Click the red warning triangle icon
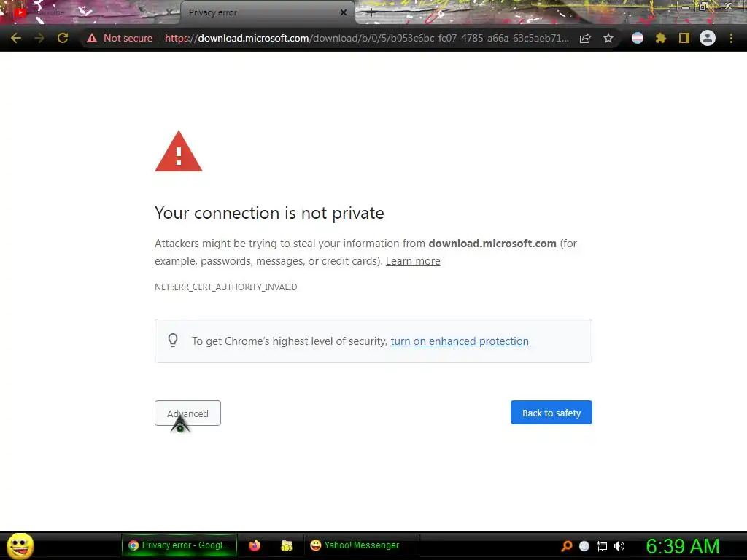 tap(179, 152)
